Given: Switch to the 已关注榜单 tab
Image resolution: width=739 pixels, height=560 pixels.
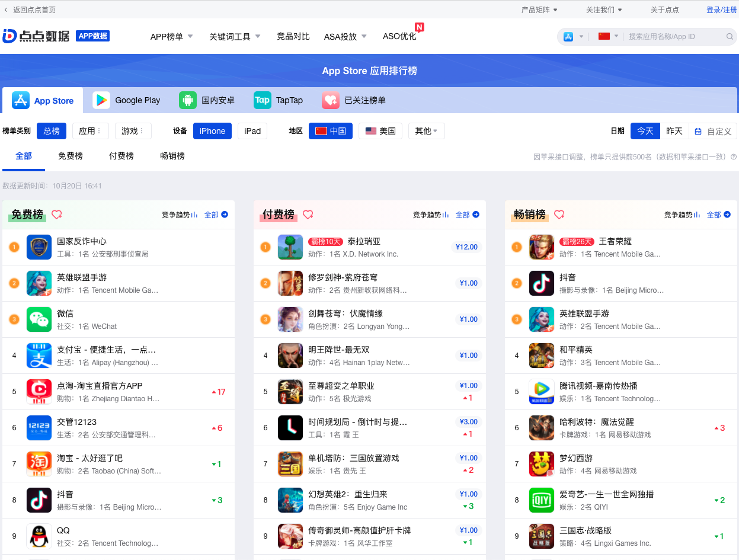Looking at the screenshot, I should coord(354,100).
